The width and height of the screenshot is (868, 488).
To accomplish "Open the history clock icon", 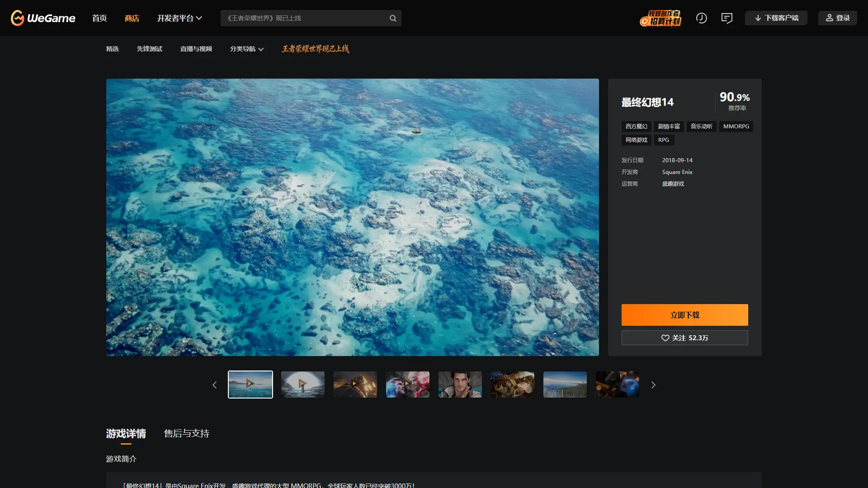I will tap(701, 18).
